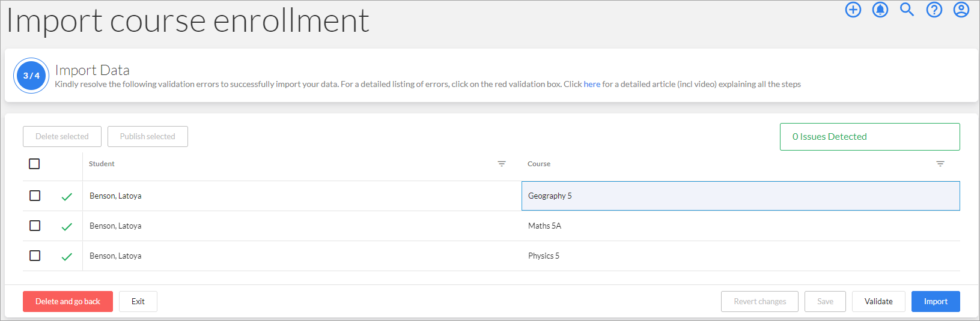Click Benson, Latoya in the Maths 5A row
Image resolution: width=980 pixels, height=321 pixels.
pos(115,226)
